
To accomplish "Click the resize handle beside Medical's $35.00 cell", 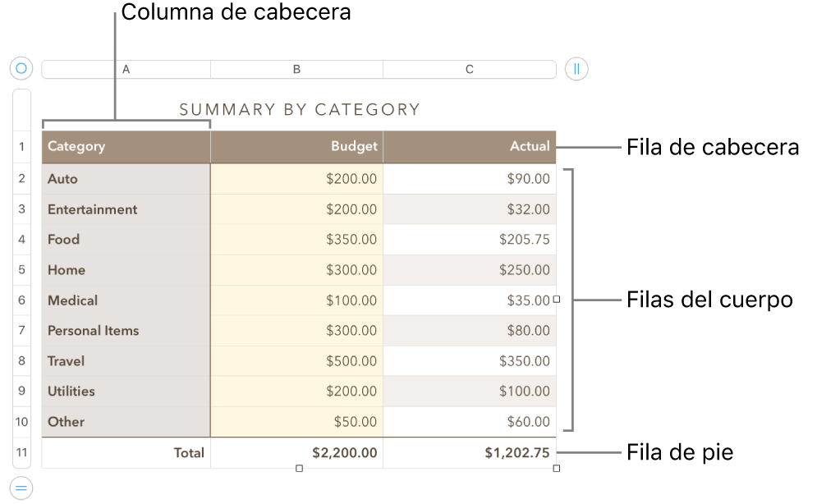I will tap(556, 300).
